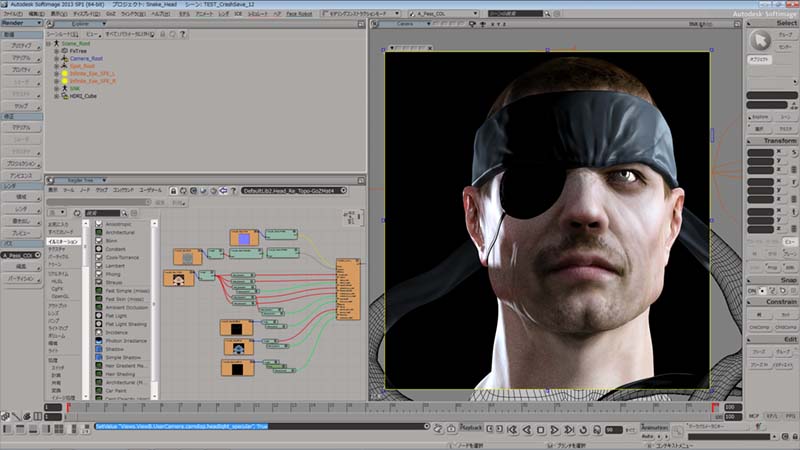Select the イルミネーション shader category

point(63,241)
